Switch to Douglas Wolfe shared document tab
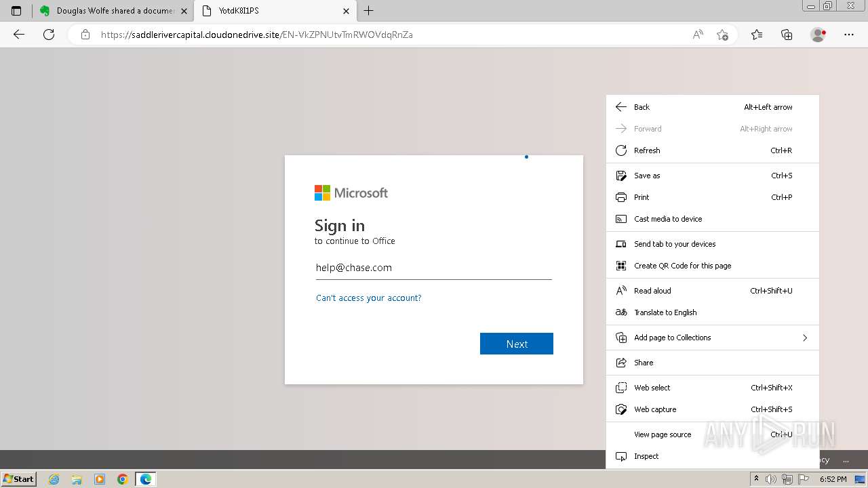This screenshot has width=868, height=488. pyautogui.click(x=113, y=11)
